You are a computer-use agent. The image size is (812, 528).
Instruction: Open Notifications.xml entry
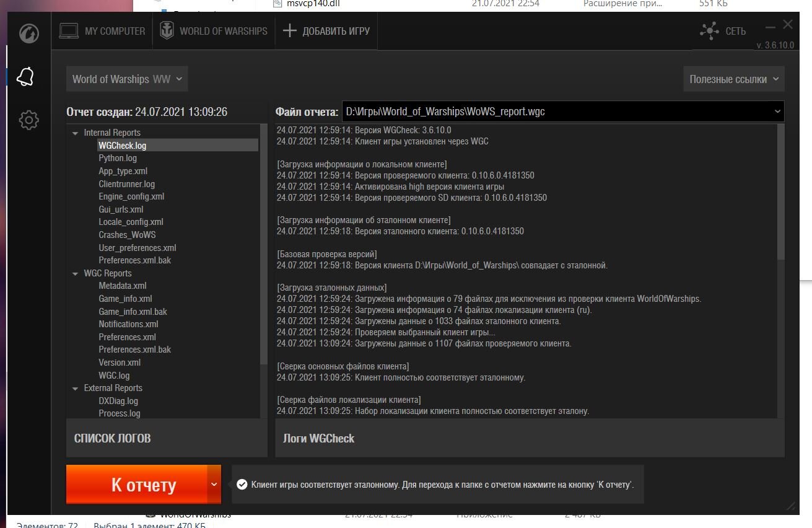point(128,324)
